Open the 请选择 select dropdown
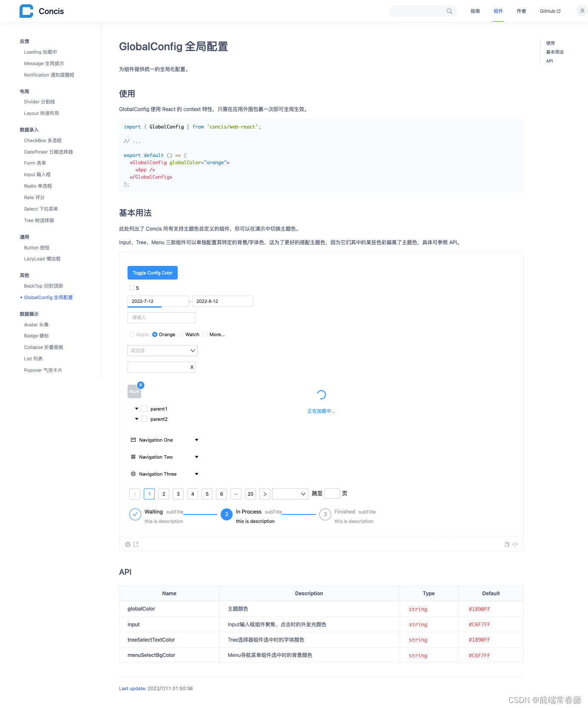The image size is (588, 708). (162, 351)
